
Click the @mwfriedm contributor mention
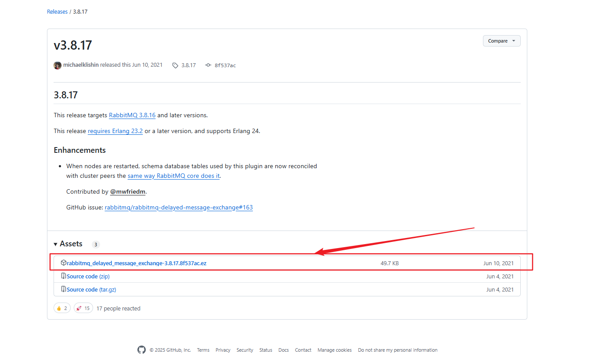tap(128, 191)
